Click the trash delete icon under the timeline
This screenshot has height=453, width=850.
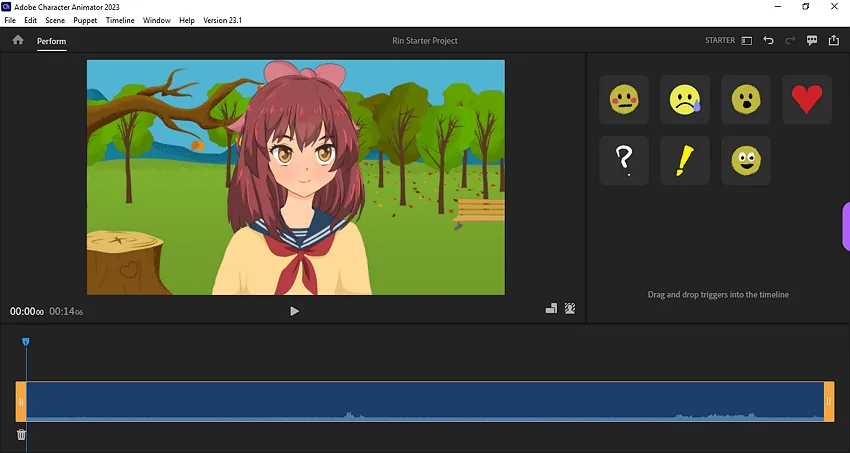21,434
